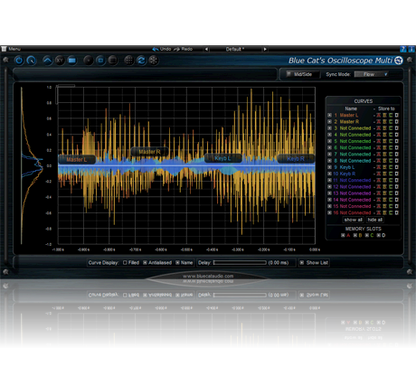Open www.bluecataudio.com link
The height and width of the screenshot is (376, 416).
point(208,276)
